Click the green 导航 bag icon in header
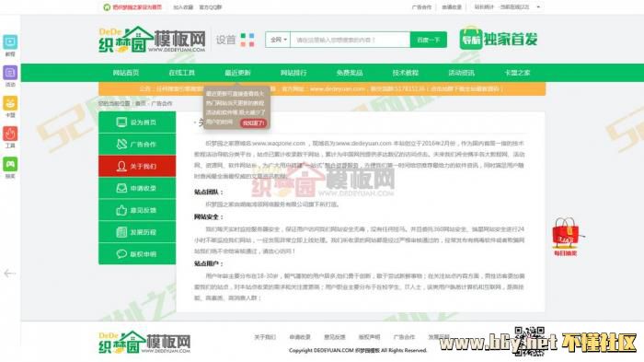644x362 pixels. [x=471, y=39]
